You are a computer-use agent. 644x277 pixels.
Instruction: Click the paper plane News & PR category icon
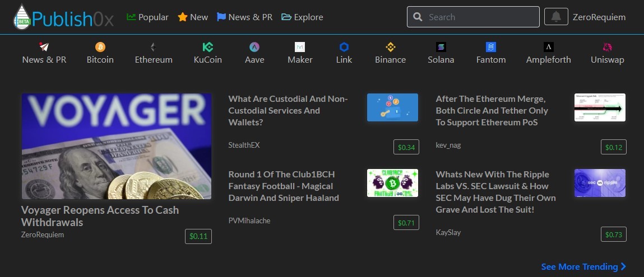(44, 46)
